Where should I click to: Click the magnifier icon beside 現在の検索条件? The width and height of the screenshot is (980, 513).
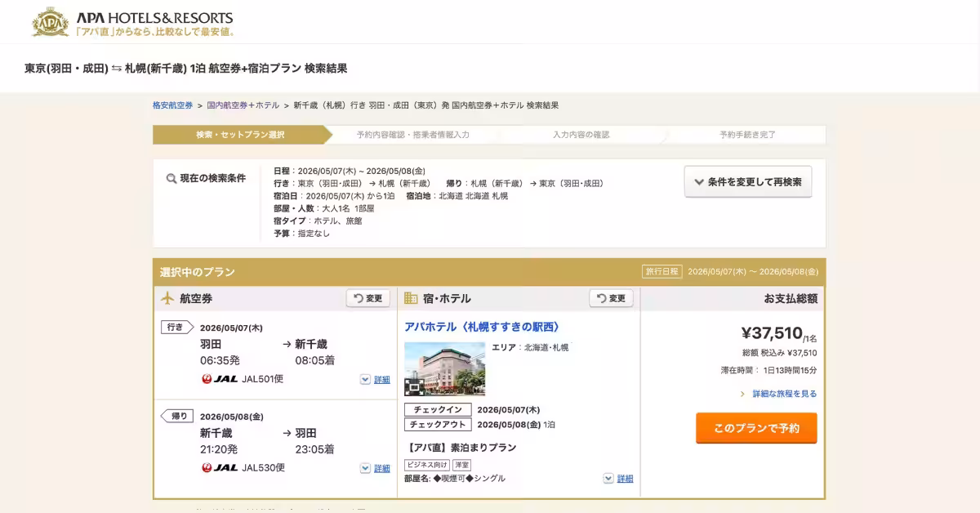171,179
